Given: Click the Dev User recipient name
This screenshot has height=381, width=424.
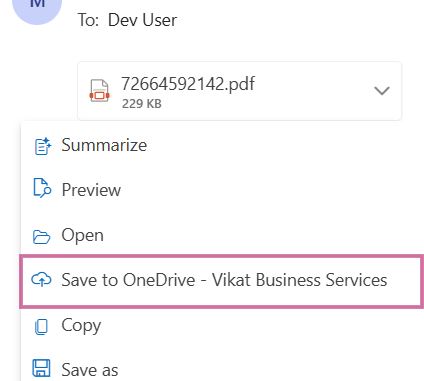Looking at the screenshot, I should coord(142,20).
